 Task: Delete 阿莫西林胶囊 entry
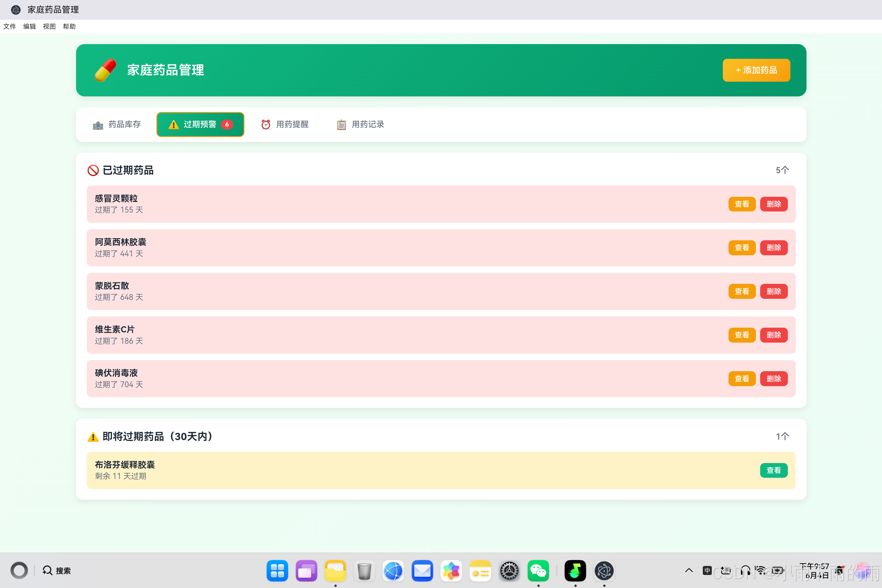coord(774,248)
